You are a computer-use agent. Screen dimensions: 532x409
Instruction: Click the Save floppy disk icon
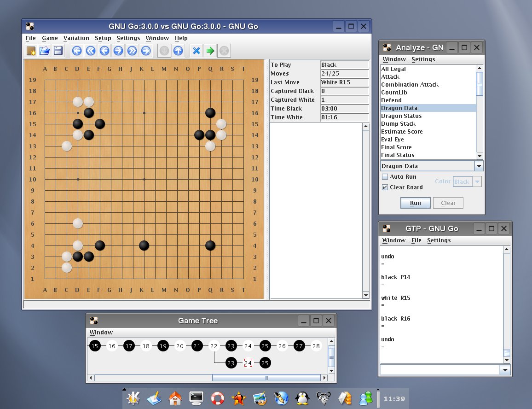(58, 51)
